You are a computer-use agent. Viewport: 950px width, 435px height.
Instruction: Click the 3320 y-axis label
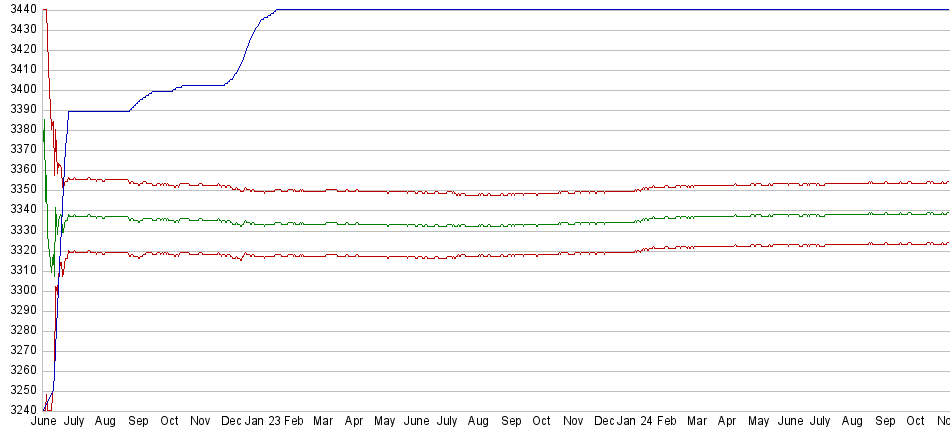point(22,250)
